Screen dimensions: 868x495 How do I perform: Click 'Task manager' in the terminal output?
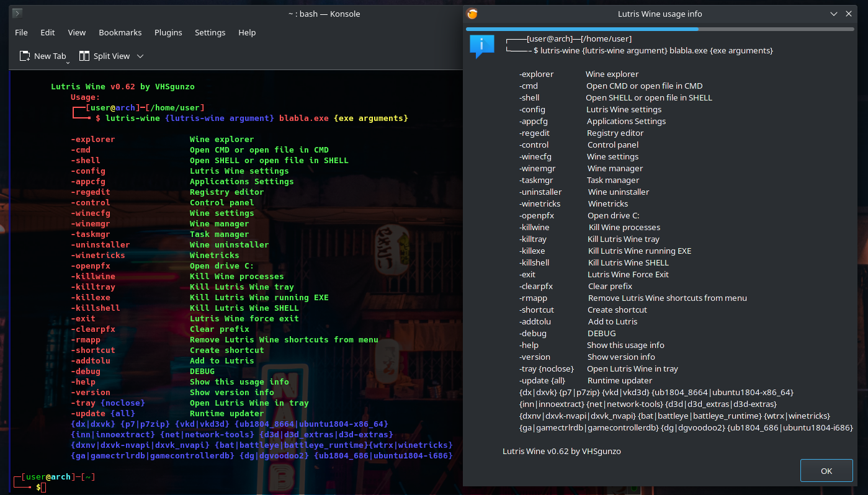point(220,234)
